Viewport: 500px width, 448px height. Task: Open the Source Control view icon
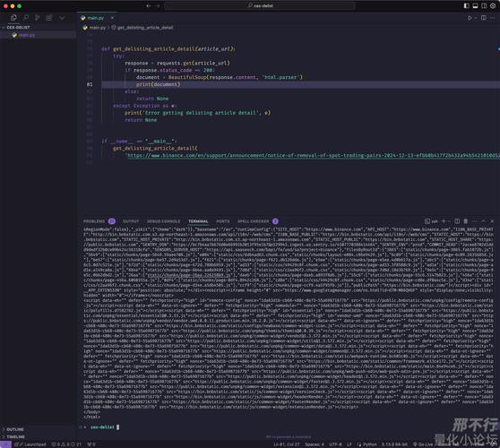tap(38, 18)
